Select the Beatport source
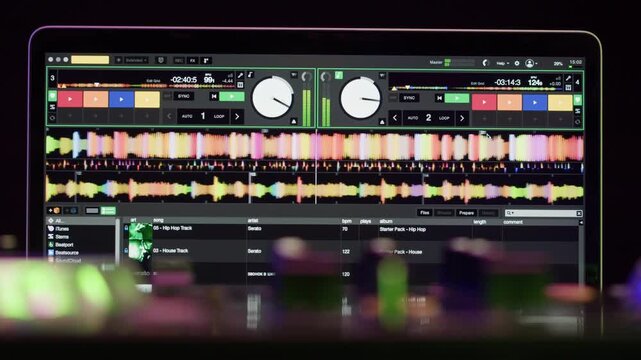641x360 pixels. point(64,245)
